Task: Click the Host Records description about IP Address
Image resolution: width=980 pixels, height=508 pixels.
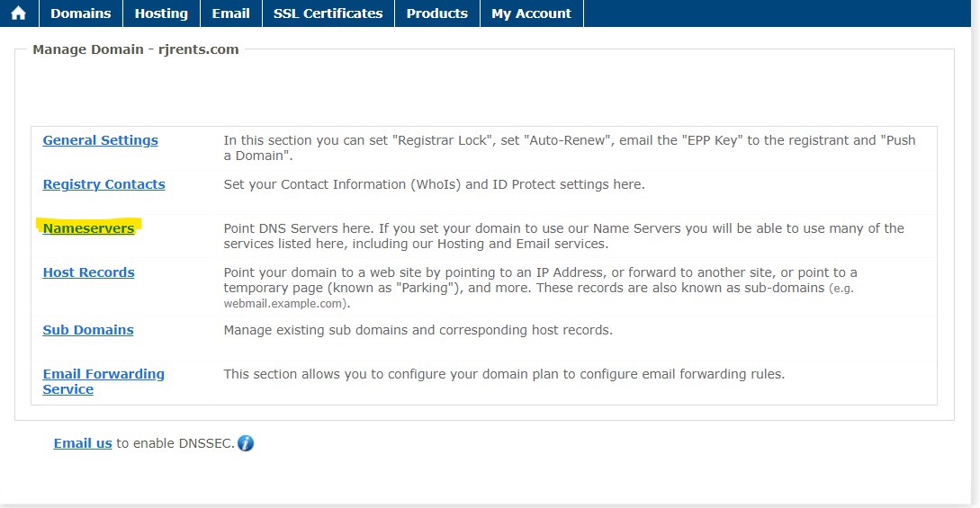Action: [541, 288]
